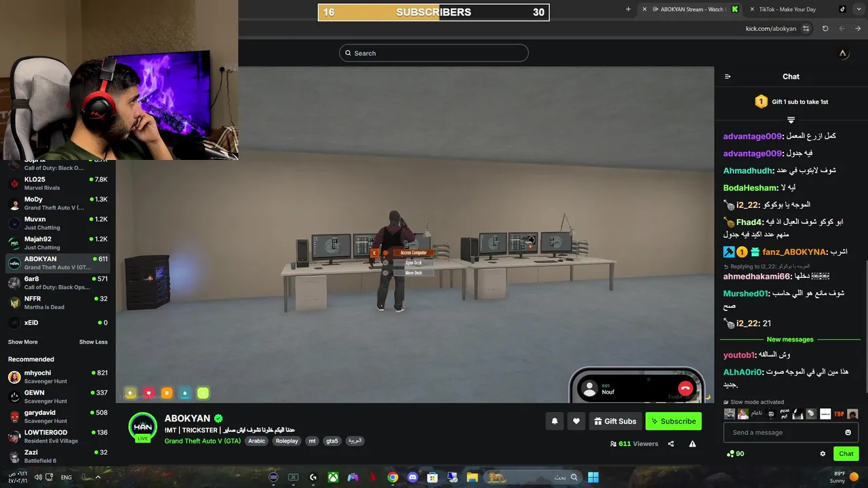
Task: Switch to TikTok - Make Your Day tab
Action: pos(799,9)
